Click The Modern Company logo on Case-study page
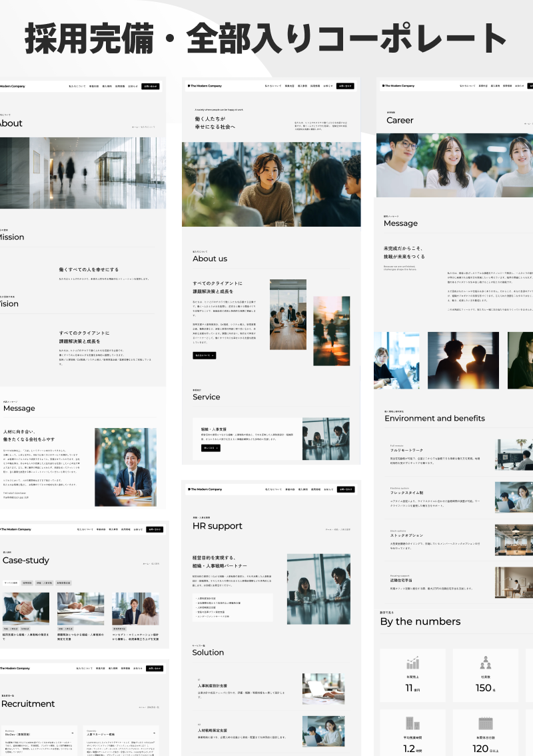Viewport: 533px width, 756px height. (15, 529)
